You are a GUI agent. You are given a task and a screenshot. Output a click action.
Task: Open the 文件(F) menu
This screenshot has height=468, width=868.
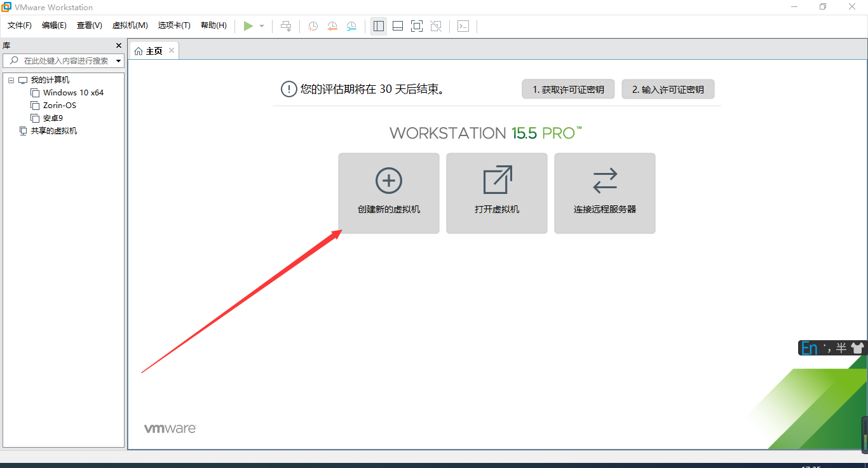click(20, 25)
